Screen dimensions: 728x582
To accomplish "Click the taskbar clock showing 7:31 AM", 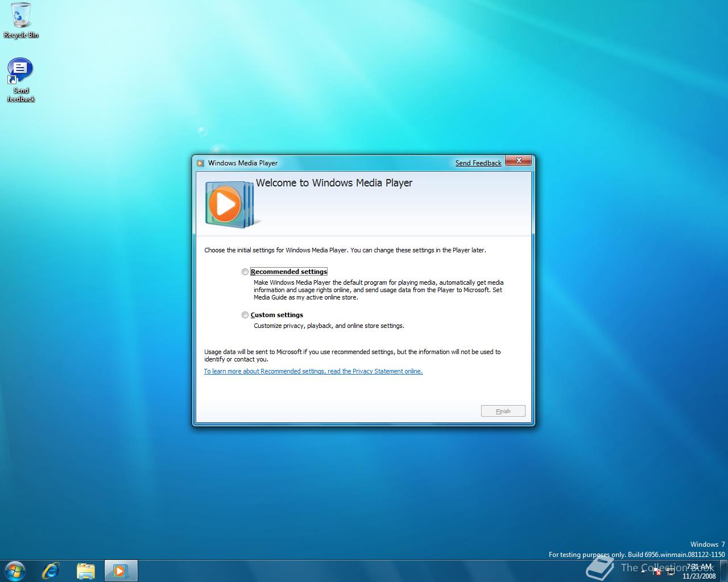I will (x=699, y=571).
